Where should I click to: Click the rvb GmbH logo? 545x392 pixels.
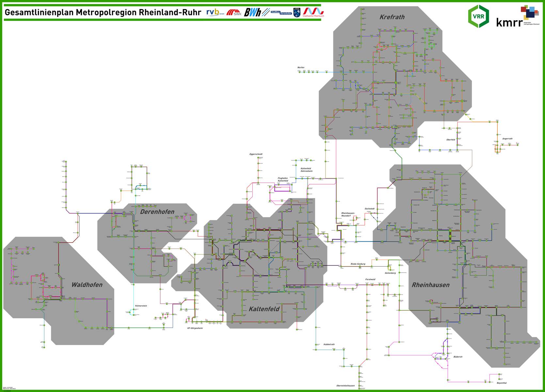click(x=215, y=12)
